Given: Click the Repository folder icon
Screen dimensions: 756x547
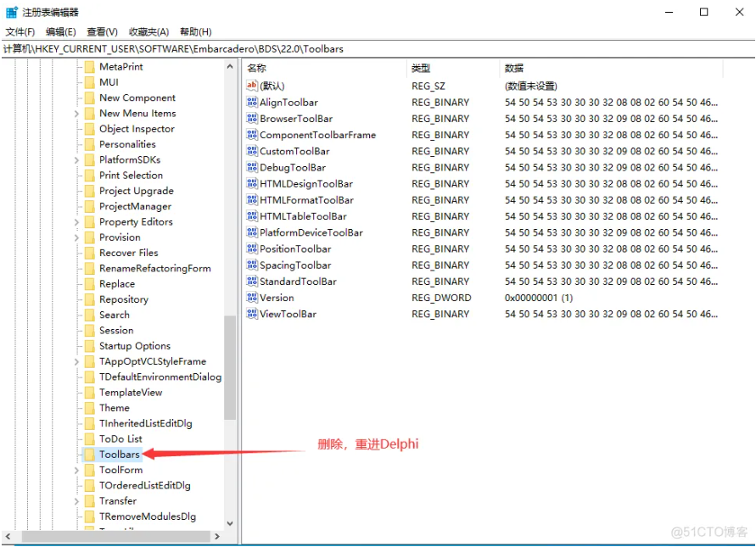Looking at the screenshot, I should point(90,299).
